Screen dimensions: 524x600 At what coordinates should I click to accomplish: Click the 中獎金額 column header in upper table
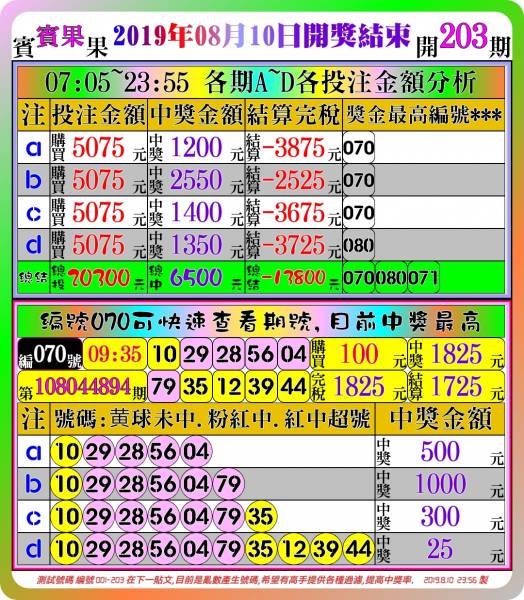point(196,115)
